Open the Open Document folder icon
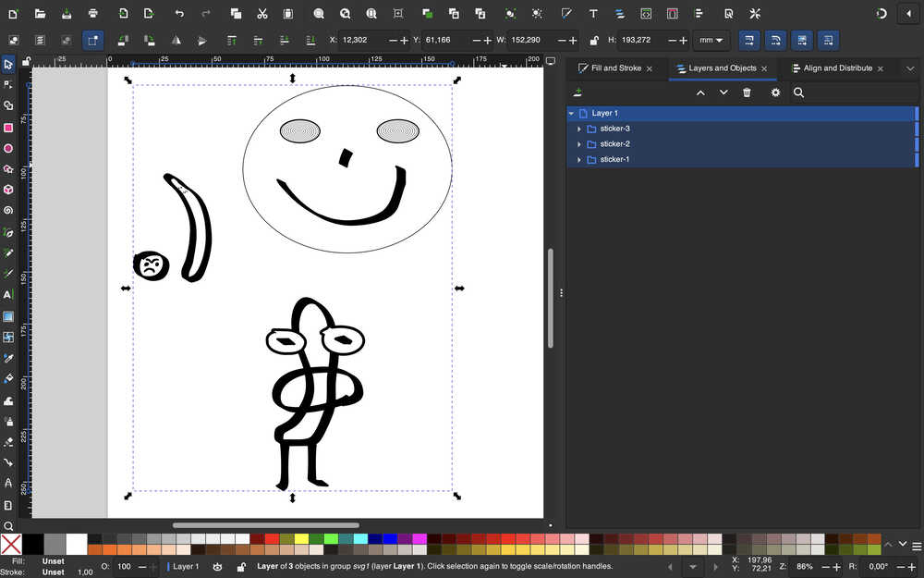 coord(40,14)
